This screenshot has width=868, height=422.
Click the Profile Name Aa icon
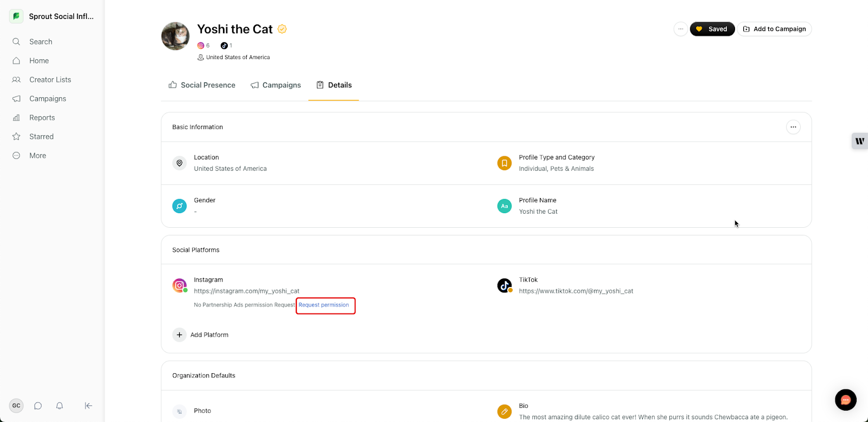coord(505,206)
